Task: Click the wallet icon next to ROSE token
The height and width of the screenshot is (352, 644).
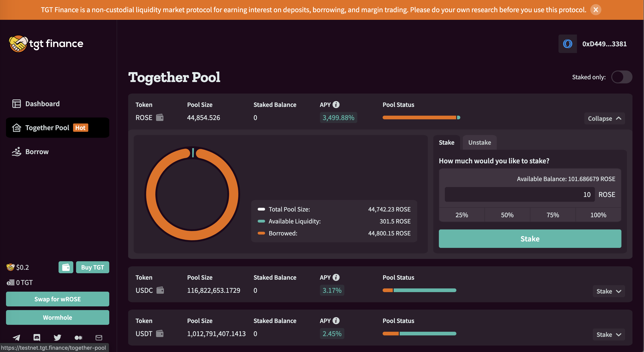Action: coord(160,117)
